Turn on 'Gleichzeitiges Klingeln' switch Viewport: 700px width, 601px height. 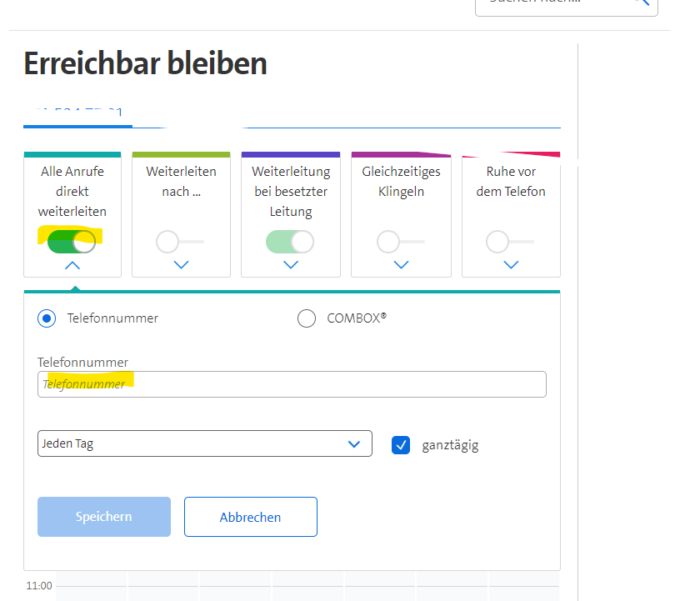(x=400, y=242)
